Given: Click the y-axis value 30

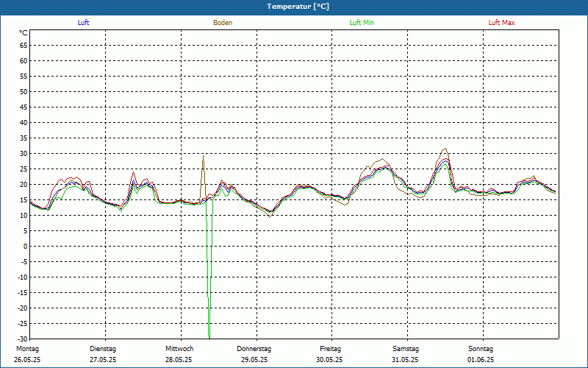Looking at the screenshot, I should tap(24, 154).
